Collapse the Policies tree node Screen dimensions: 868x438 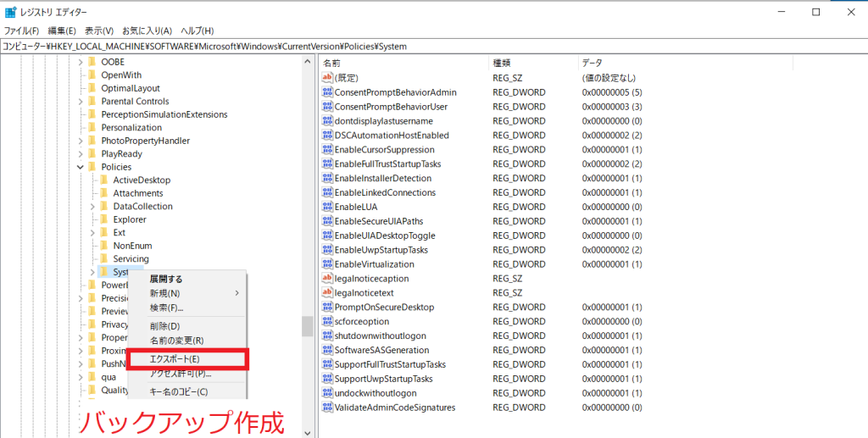(x=81, y=167)
